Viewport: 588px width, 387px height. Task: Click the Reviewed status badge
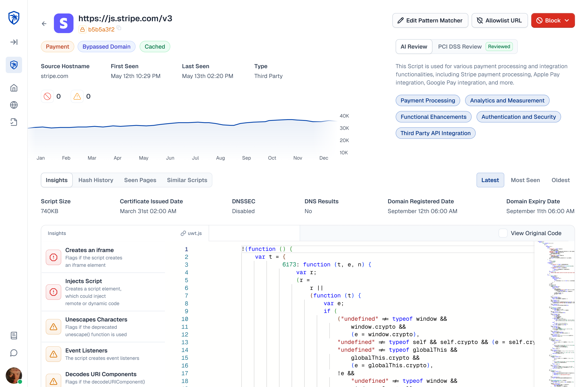499,46
